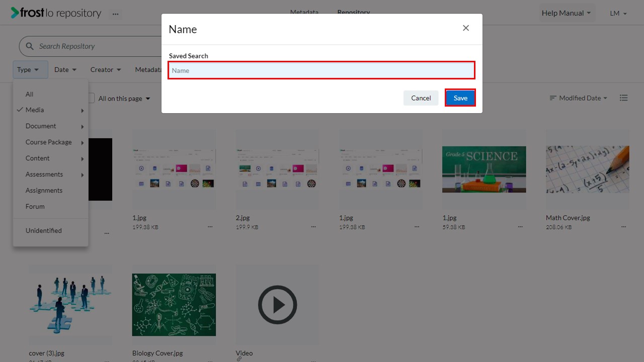644x362 pixels.
Task: Click the Biology Cover.jpg file name
Action: pos(157,353)
